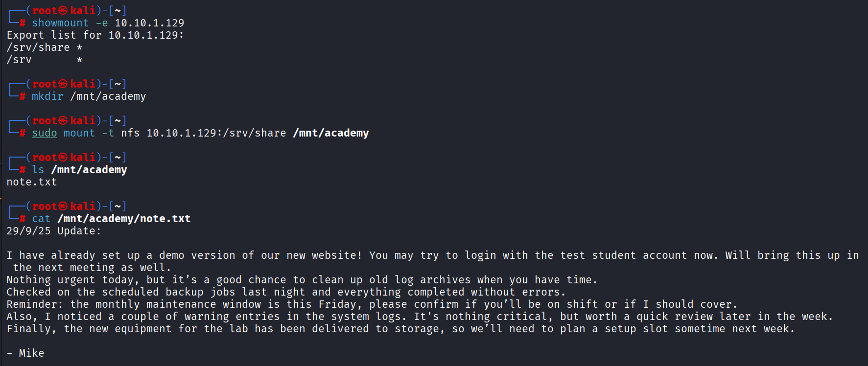Click the Kali skull symbol above the showmount command
The height and width of the screenshot is (366, 868).
[63, 11]
